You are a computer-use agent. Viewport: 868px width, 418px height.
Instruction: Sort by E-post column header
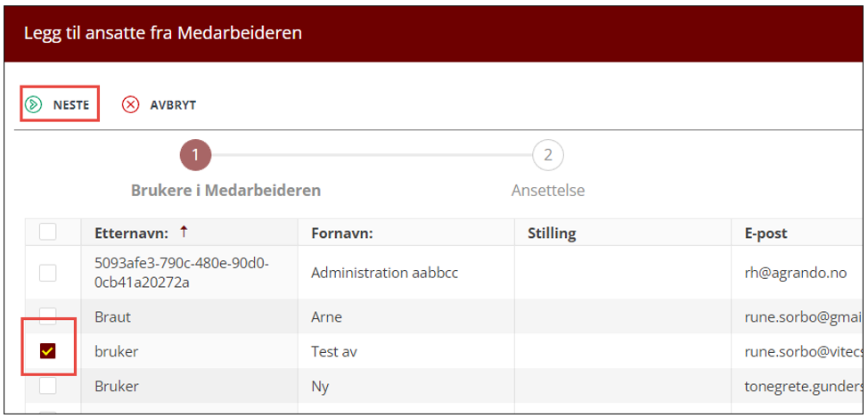[x=766, y=234]
